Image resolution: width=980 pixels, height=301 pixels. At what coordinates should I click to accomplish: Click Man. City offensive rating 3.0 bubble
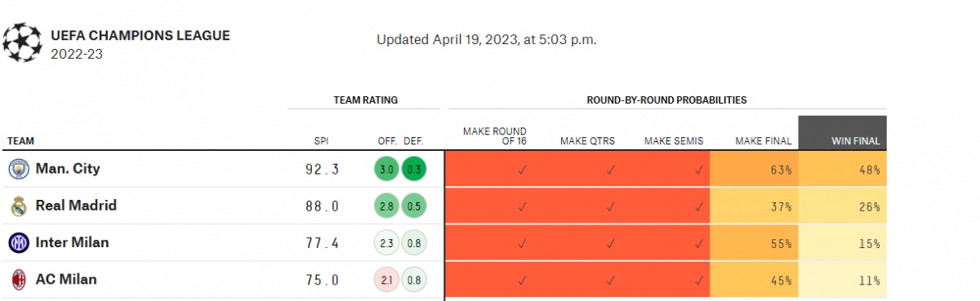pos(387,170)
